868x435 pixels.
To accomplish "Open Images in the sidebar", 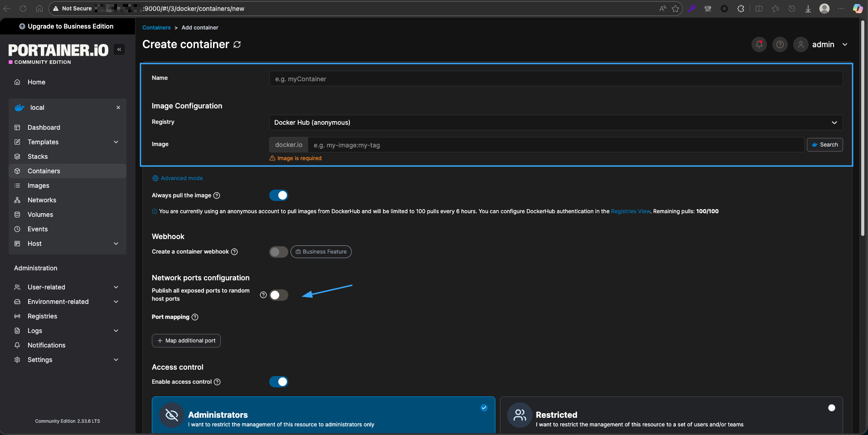I will (x=39, y=186).
